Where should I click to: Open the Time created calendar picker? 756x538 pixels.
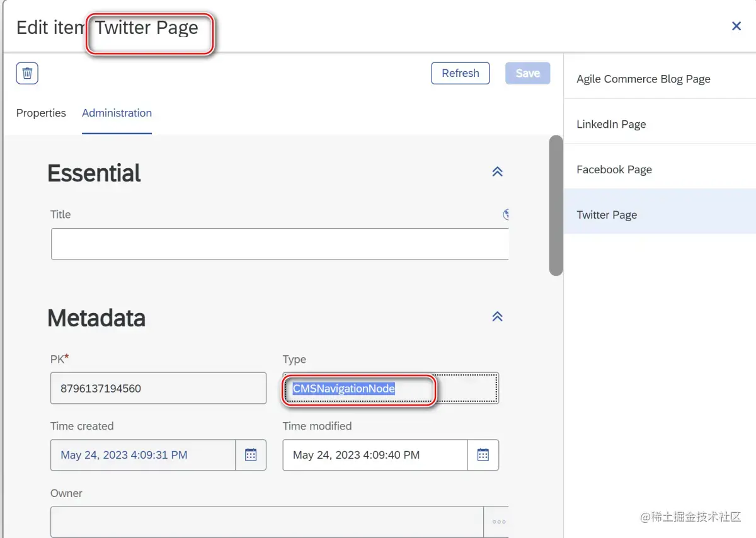click(251, 455)
